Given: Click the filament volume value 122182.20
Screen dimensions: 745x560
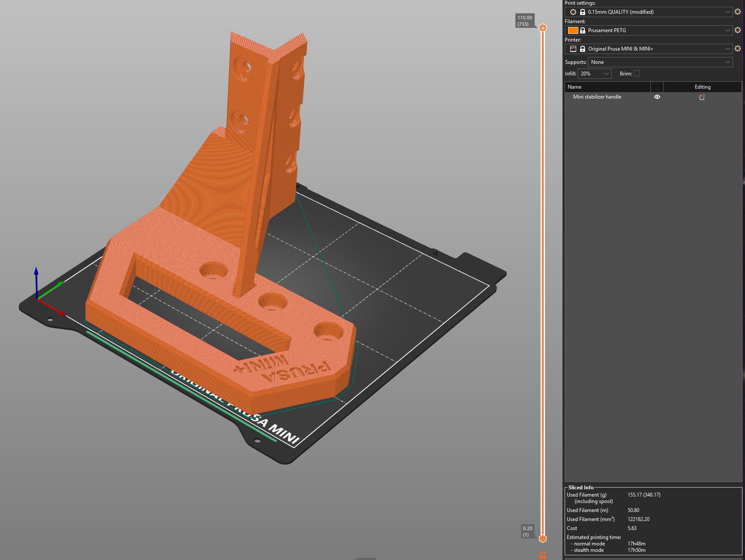Looking at the screenshot, I should (x=638, y=519).
